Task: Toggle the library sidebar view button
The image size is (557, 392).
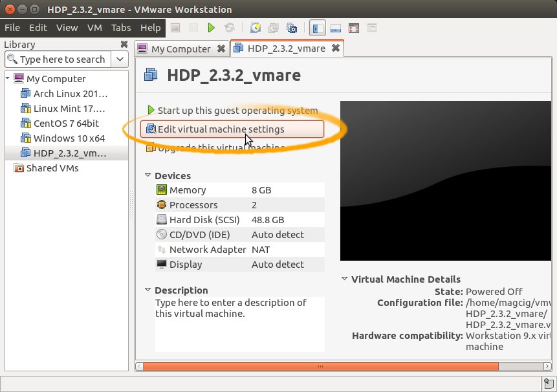Action: click(317, 28)
